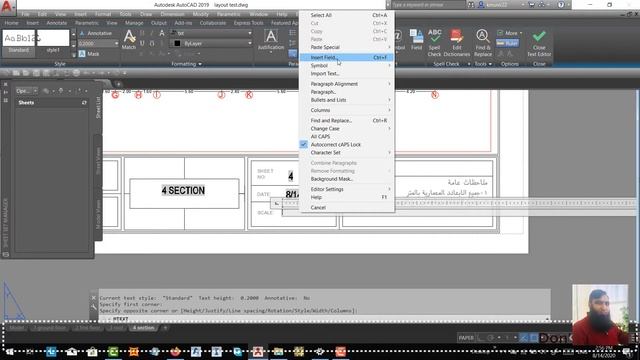The width and height of the screenshot is (640, 360).
Task: Run Spell Check from the ribbon
Action: point(434,42)
